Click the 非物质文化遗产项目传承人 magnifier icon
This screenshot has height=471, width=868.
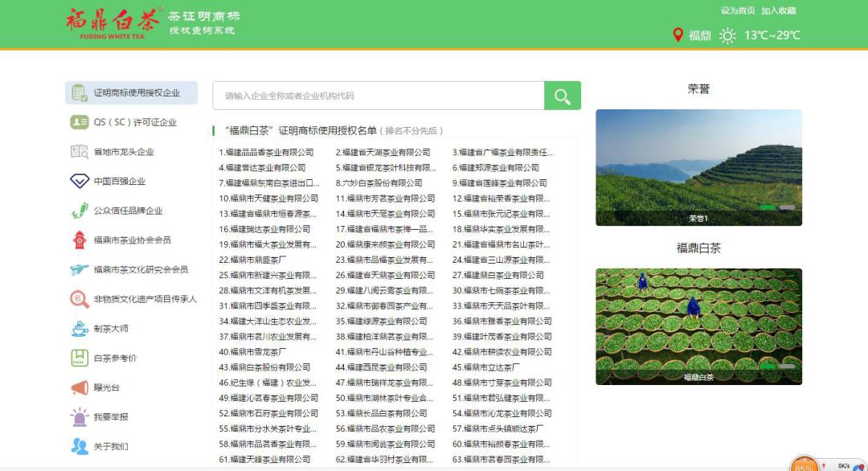coord(79,299)
